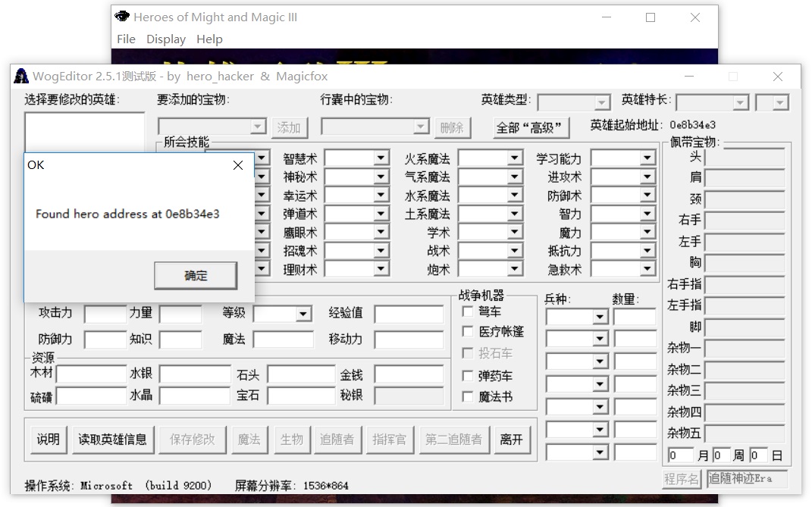Screen dimensions: 812x507
Task: Click the Heroes of Might and Magic III window icon
Action: pos(122,17)
